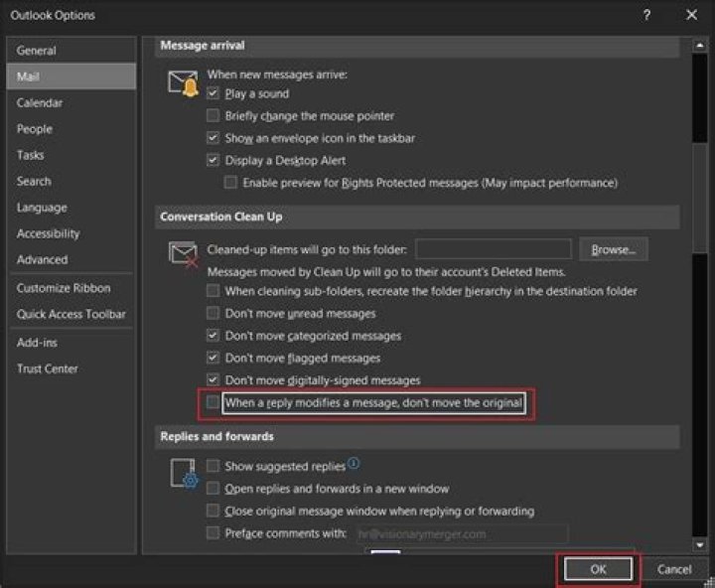Click the Help question mark icon
Viewport: 715px width, 588px height.
pos(646,15)
